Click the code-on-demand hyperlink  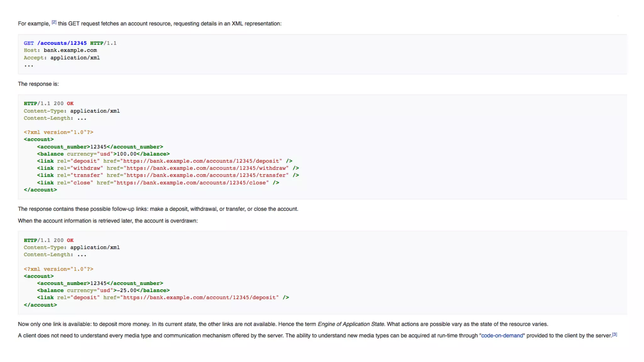click(x=502, y=336)
